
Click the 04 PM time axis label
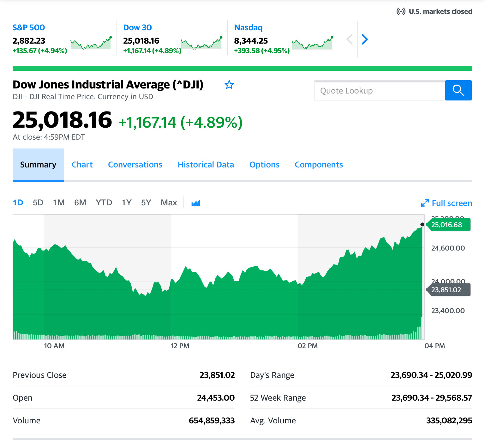click(435, 346)
